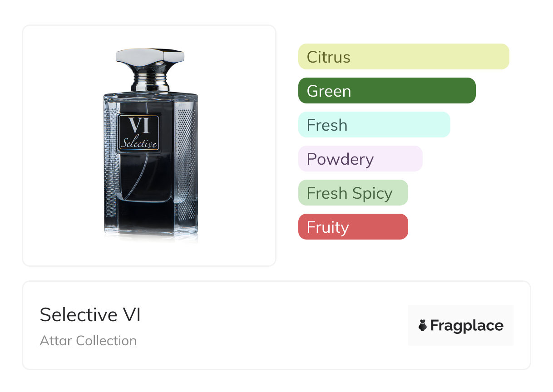
Task: Click the Selective script on bottle label
Action: (138, 144)
